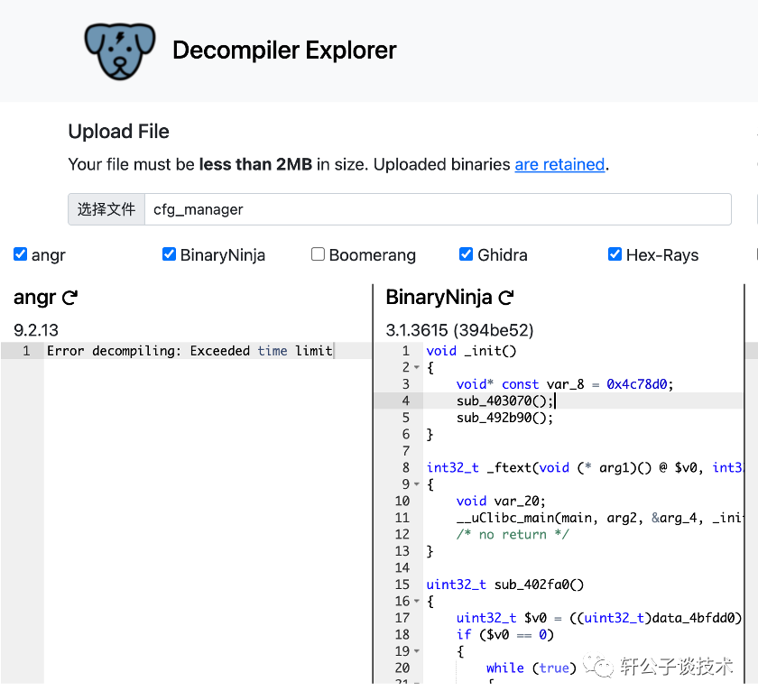
Task: Uncheck the Ghidra checkbox
Action: click(466, 254)
